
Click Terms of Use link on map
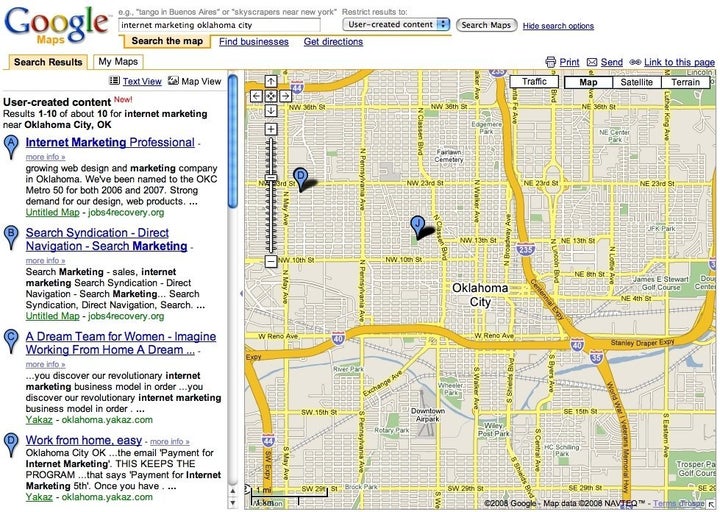[x=678, y=504]
